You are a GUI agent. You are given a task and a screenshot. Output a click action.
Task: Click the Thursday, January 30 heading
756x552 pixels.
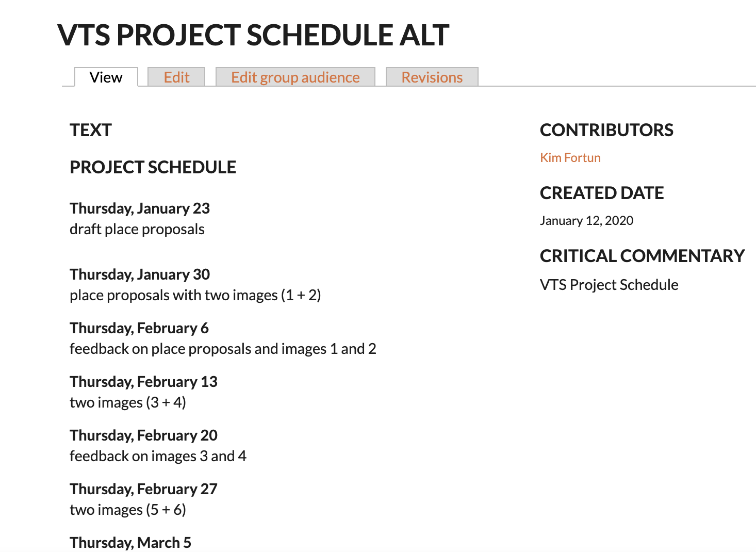tap(140, 274)
